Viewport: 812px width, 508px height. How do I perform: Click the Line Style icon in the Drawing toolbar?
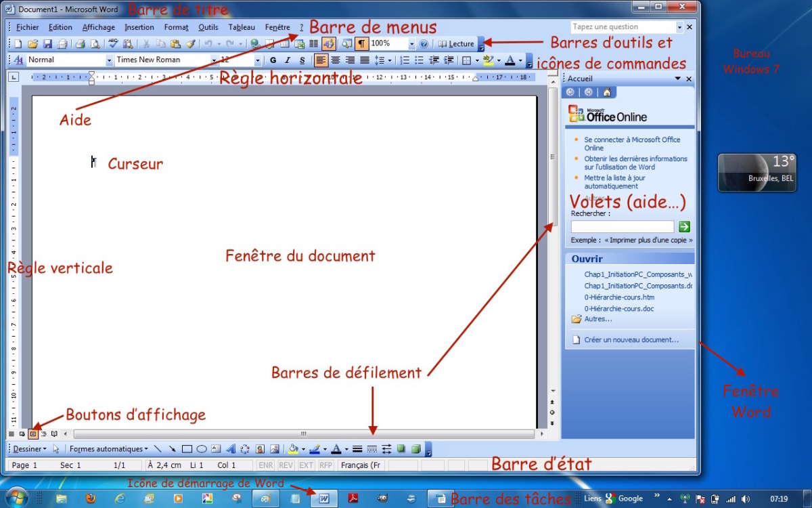tap(357, 449)
